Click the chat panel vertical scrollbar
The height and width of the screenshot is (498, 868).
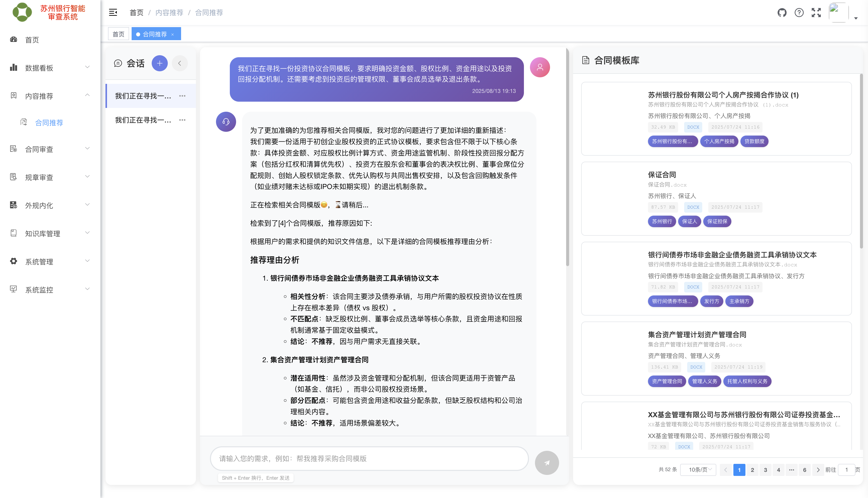567,157
